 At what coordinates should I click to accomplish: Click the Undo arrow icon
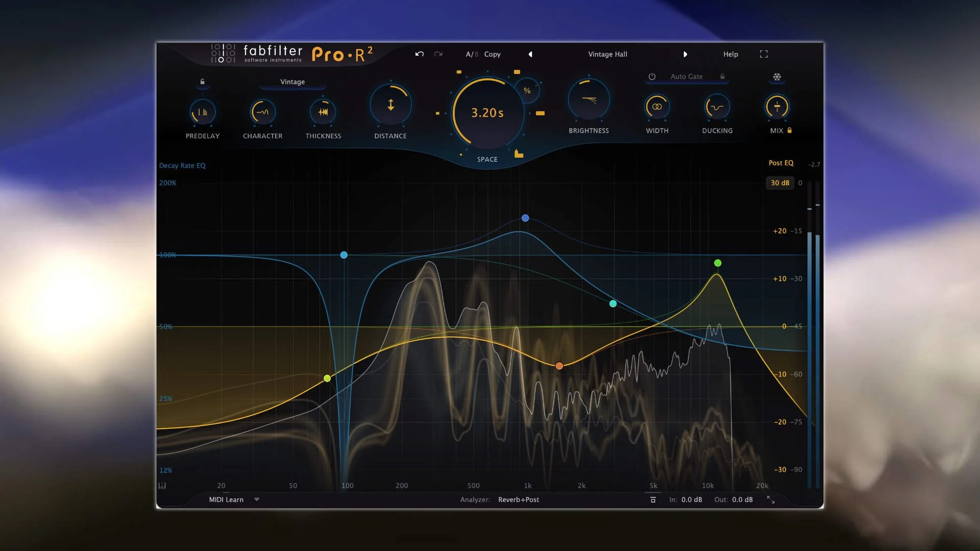(x=419, y=54)
